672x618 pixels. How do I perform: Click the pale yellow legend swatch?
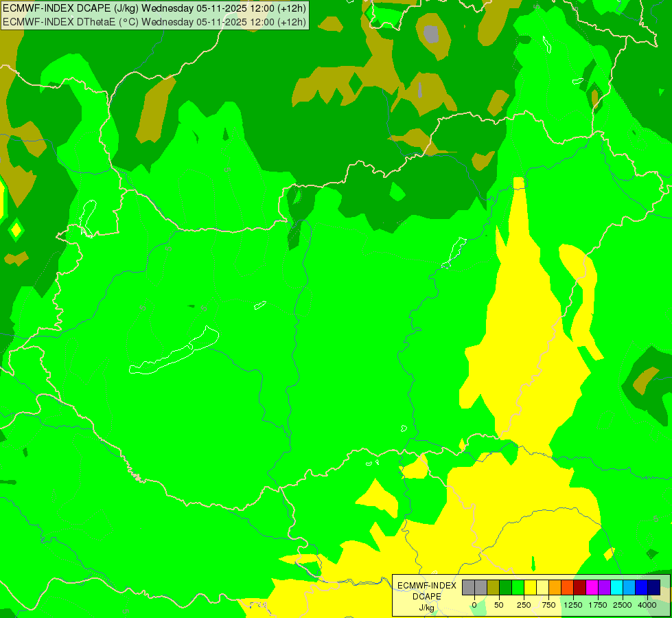(x=542, y=588)
